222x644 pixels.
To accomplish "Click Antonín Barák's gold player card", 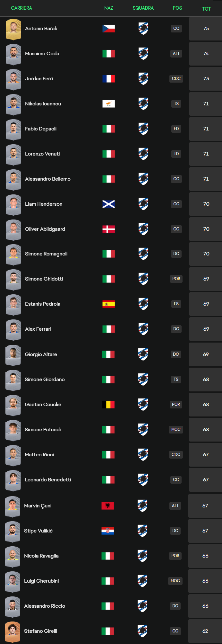I will [x=13, y=29].
